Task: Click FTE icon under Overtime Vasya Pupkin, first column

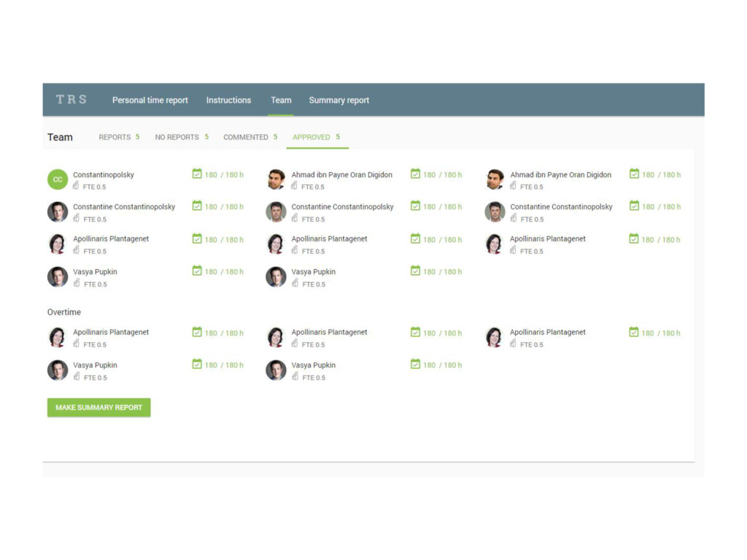Action: coord(77,376)
